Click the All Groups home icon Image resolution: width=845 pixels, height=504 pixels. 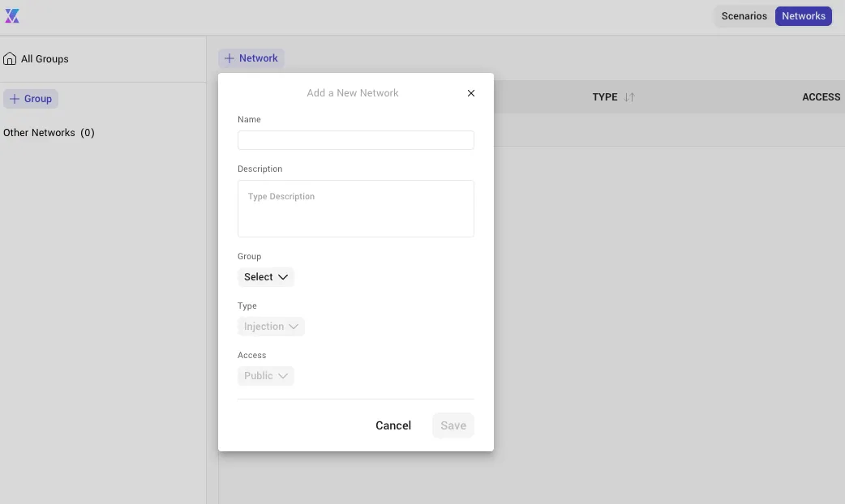(10, 58)
